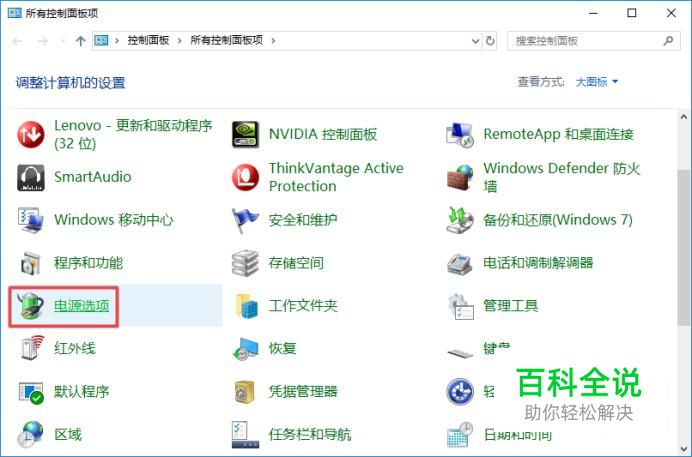Open the NVIDIA control panel icon
This screenshot has height=457, width=692.
point(245,134)
